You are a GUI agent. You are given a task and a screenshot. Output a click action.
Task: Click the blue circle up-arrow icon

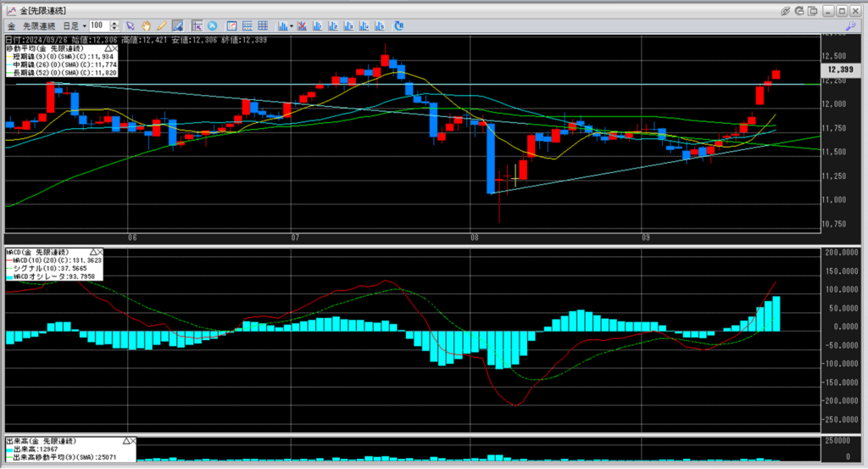(x=212, y=26)
